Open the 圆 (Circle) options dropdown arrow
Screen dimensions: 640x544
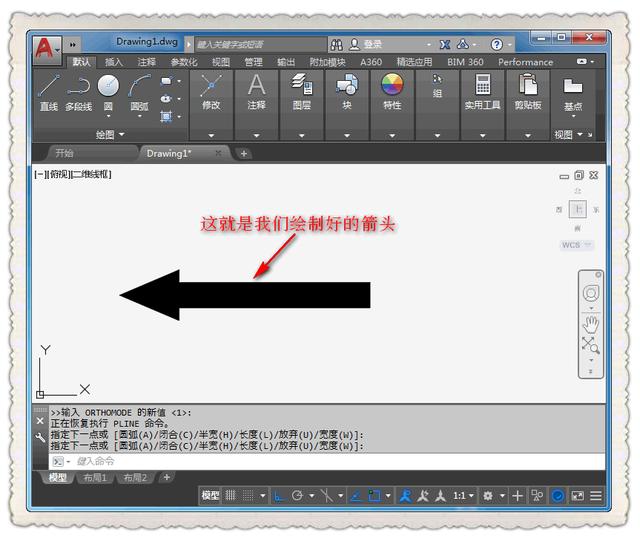pyautogui.click(x=108, y=116)
